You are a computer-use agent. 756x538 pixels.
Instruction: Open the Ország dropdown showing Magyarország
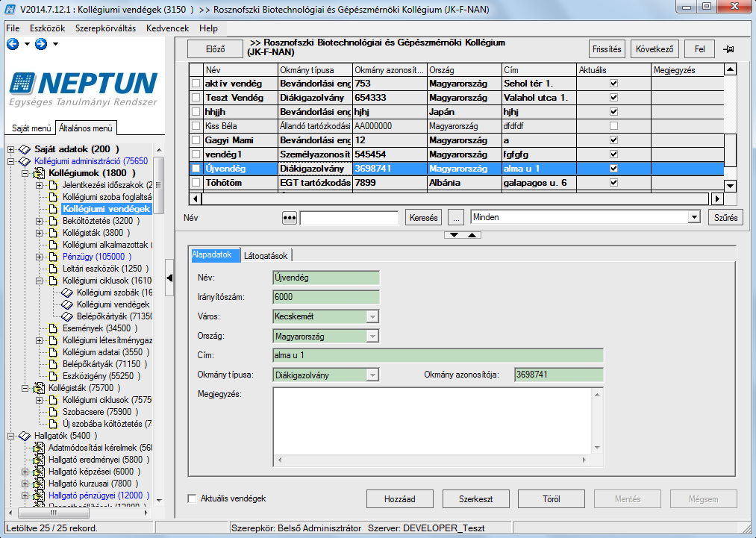(x=372, y=336)
